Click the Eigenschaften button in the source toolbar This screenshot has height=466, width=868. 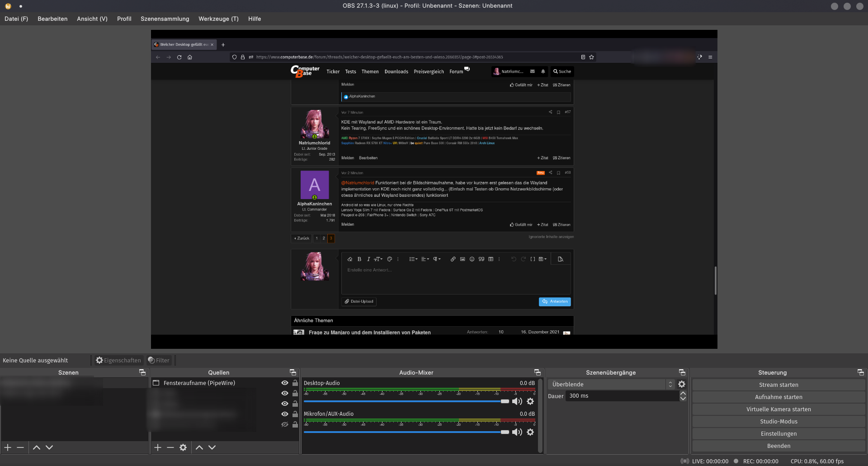[x=118, y=360]
